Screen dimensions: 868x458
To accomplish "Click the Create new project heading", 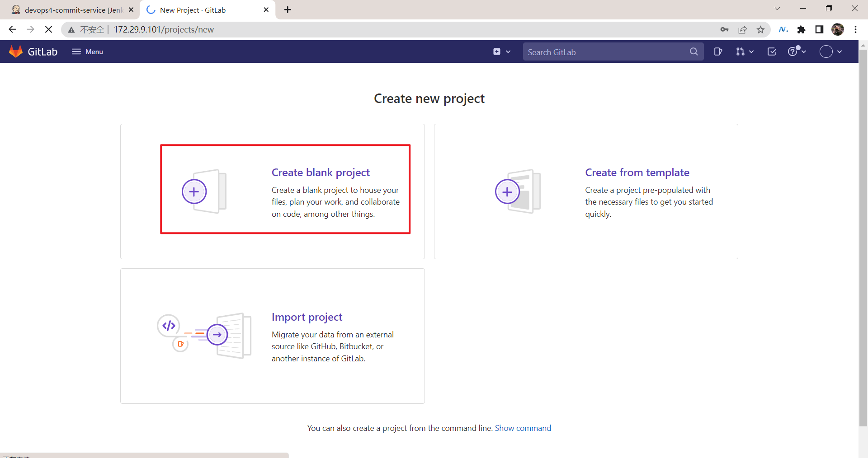I will click(429, 98).
